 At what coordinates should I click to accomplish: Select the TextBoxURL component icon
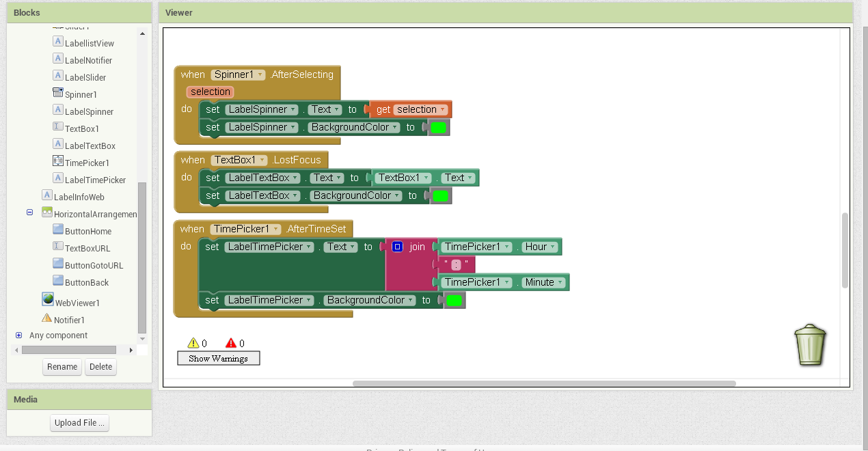(58, 247)
